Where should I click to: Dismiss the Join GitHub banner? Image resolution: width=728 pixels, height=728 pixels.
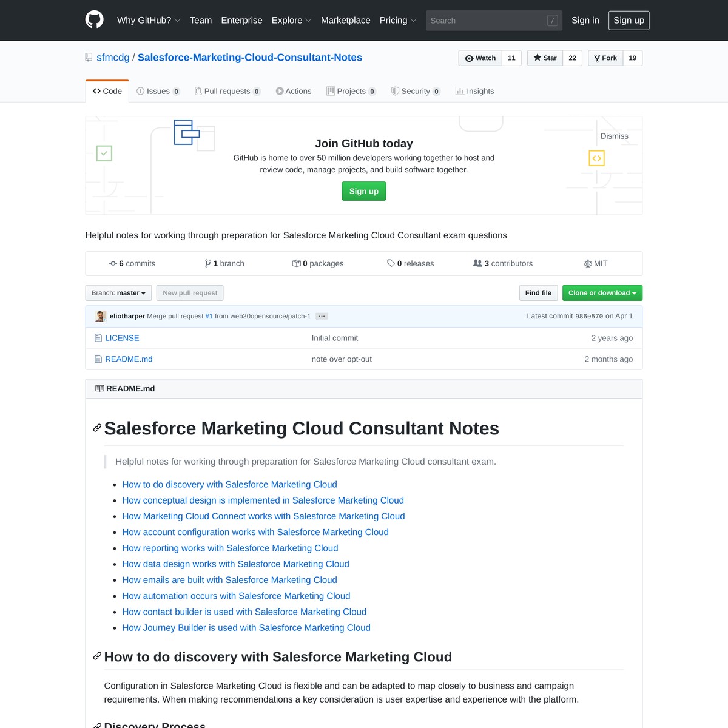[x=614, y=136]
